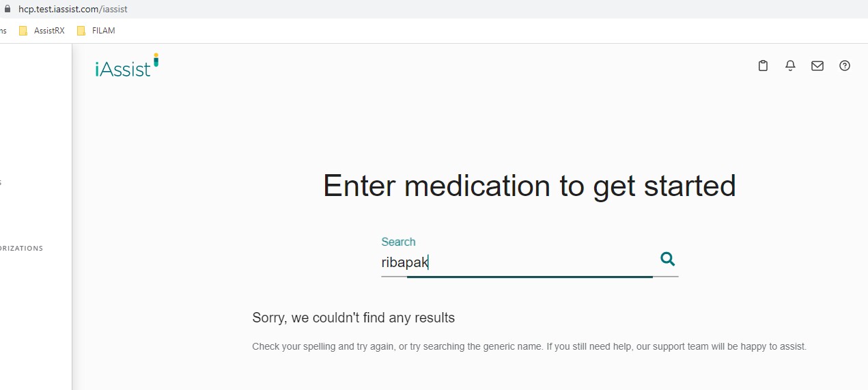Click the cut-off bookmark left of AssistRX
This screenshot has width=868, height=390.
pos(3,31)
